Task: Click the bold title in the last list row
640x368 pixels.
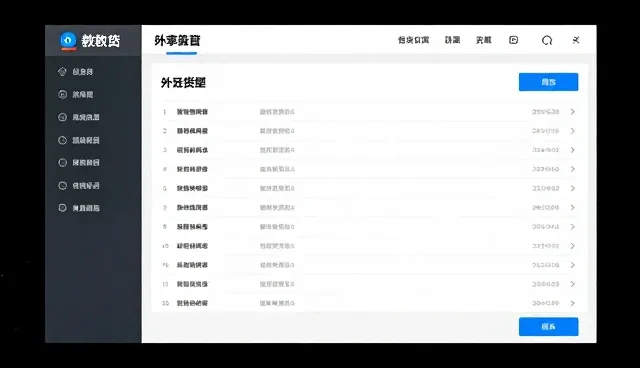Action: pyautogui.click(x=192, y=304)
